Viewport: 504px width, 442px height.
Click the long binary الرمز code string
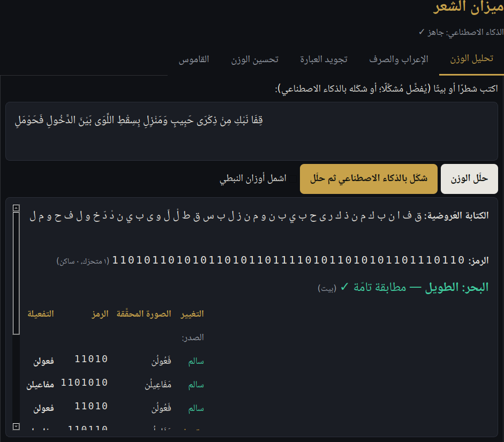tap(288, 260)
